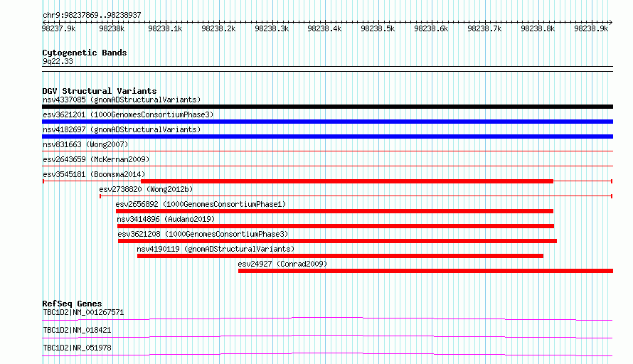Click ruler position 98238.6k
This screenshot has width=633, height=364.
pyautogui.click(x=431, y=28)
